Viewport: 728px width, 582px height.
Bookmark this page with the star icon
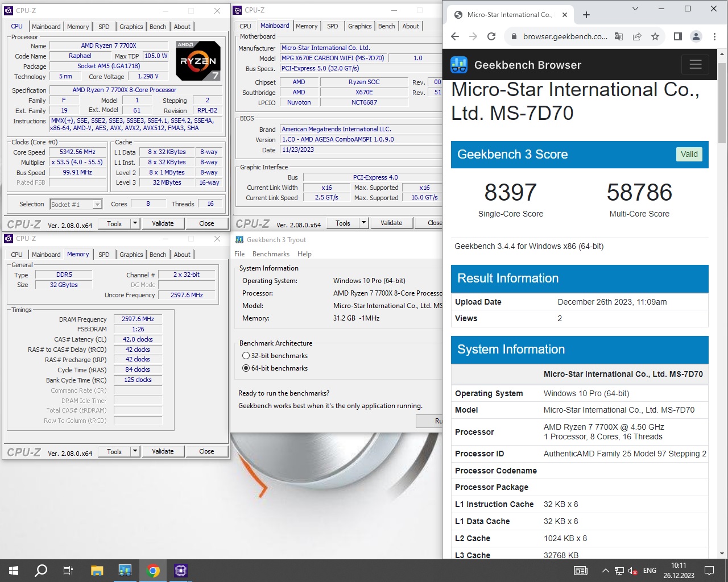coord(655,36)
